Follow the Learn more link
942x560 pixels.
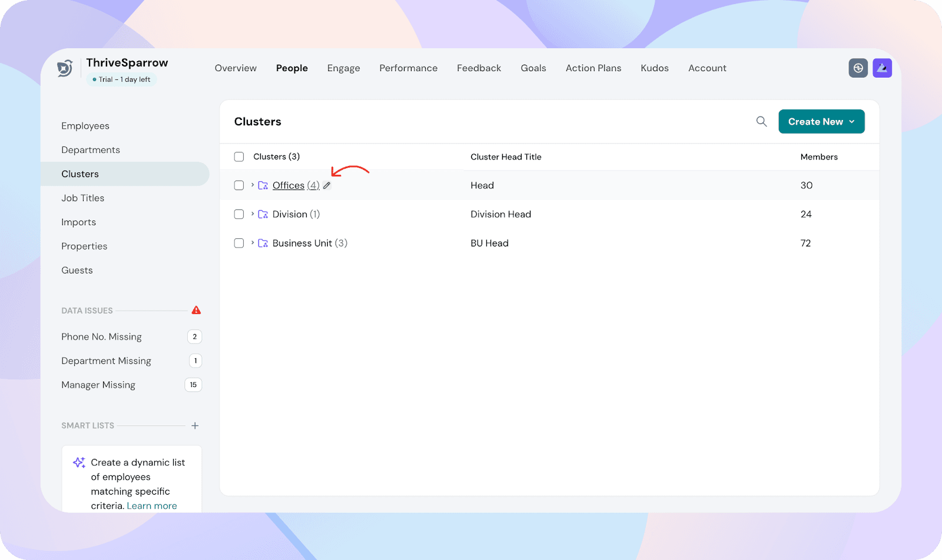click(x=152, y=506)
